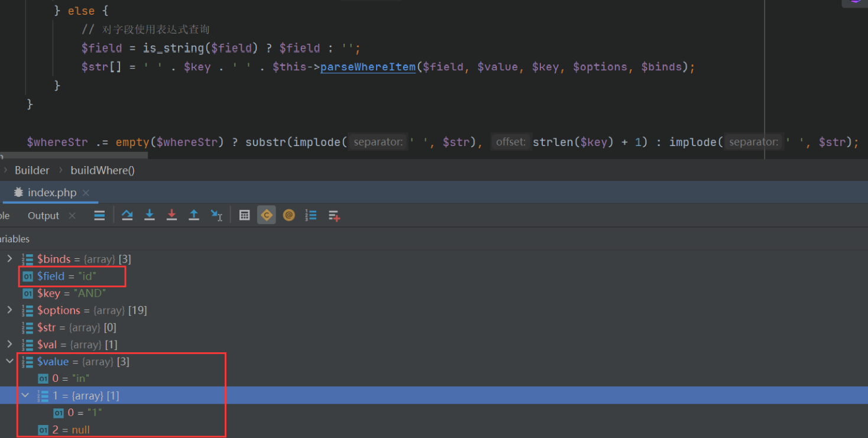Click the numbered list sort icon
The width and height of the screenshot is (868, 438).
311,216
